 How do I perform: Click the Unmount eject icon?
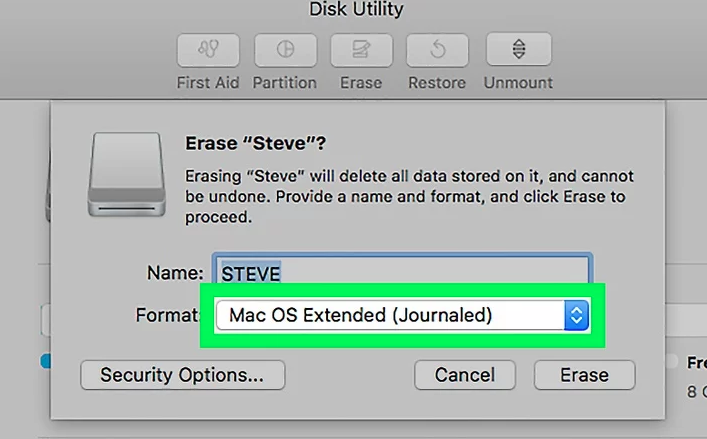(x=519, y=49)
